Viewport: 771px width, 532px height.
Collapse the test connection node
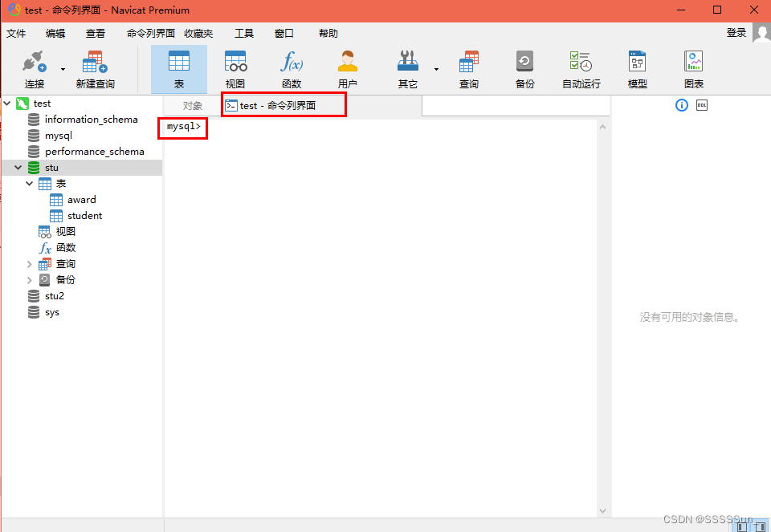point(7,104)
